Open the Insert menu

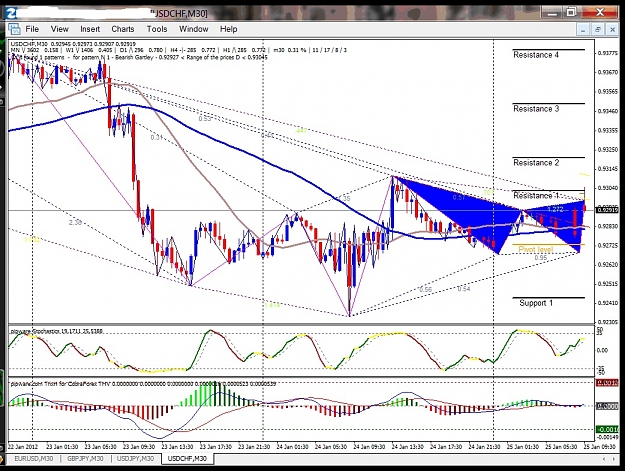90,29
